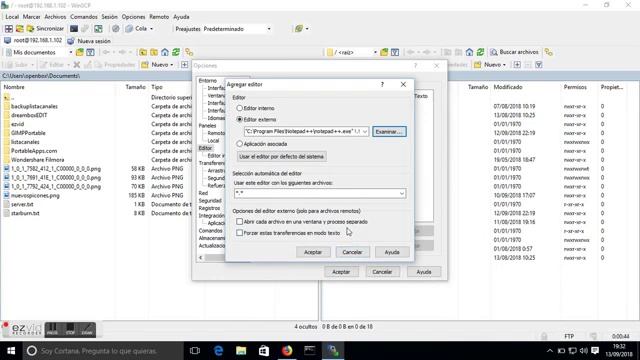Click Cancelar in the Opciones dialog
Viewport: 640px width, 360px height.
point(382,271)
